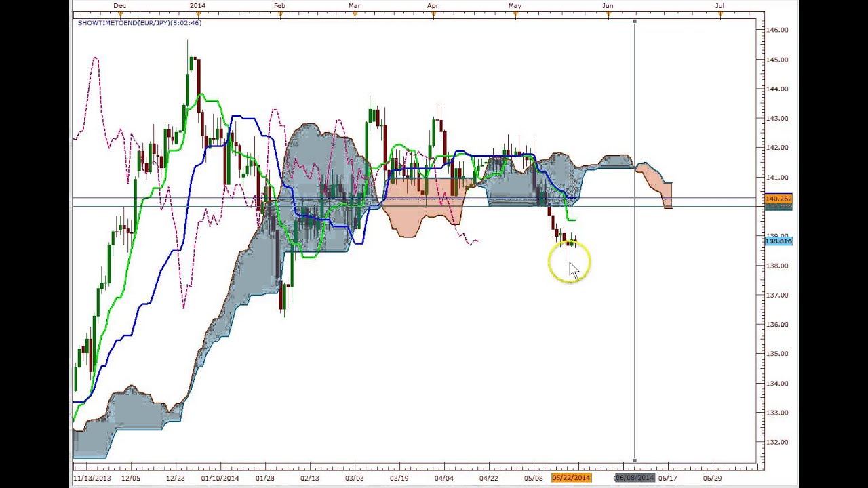
Task: Click the 132.00 price level label
Action: pyautogui.click(x=776, y=443)
